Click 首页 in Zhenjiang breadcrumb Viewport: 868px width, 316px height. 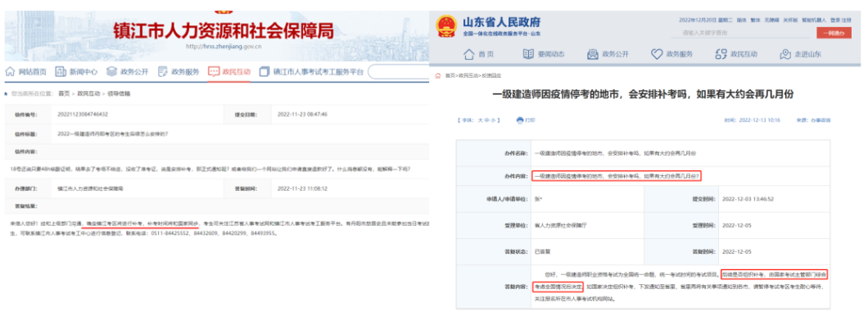coord(65,93)
